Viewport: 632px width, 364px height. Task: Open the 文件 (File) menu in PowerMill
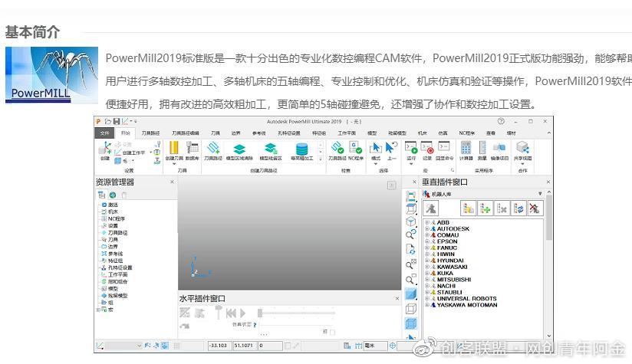click(105, 133)
